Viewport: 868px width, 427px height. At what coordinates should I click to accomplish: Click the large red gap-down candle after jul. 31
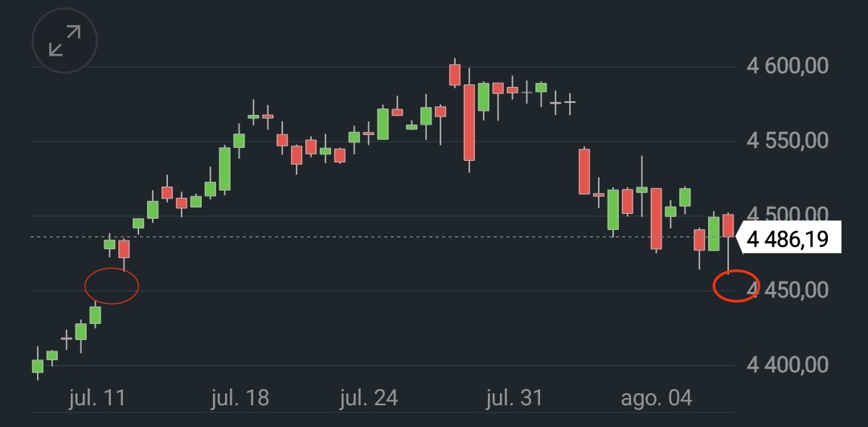[x=584, y=171]
